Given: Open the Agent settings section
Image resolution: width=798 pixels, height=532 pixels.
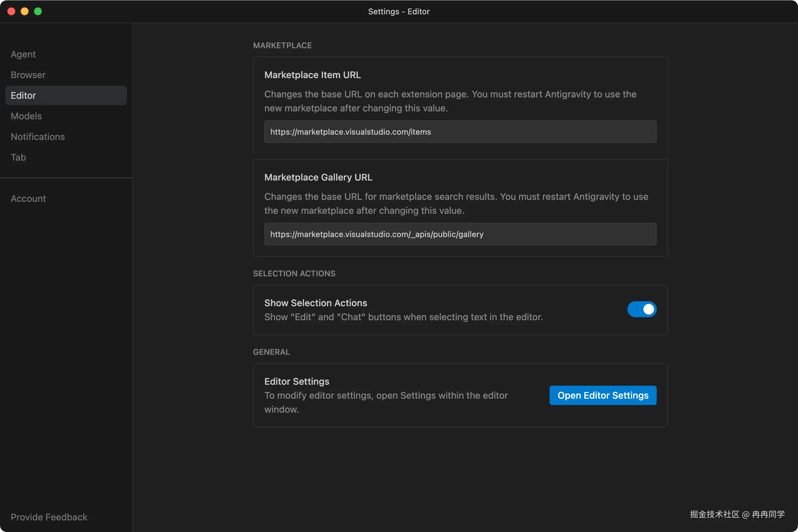Looking at the screenshot, I should click(x=23, y=54).
